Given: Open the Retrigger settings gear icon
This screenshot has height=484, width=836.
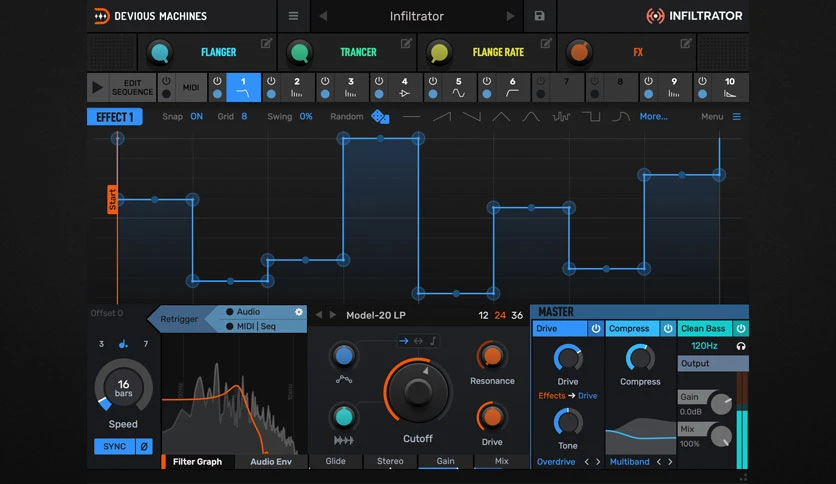Looking at the screenshot, I should click(x=299, y=312).
